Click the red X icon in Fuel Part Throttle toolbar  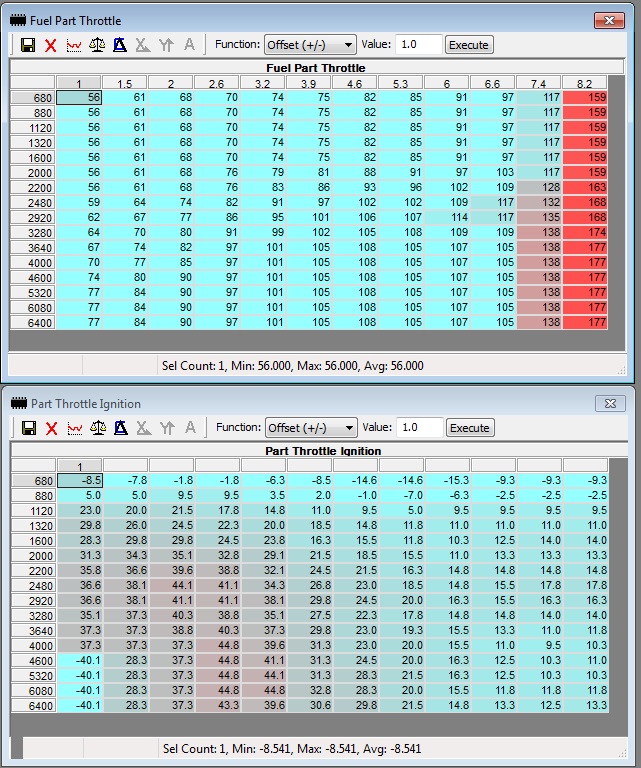point(51,45)
